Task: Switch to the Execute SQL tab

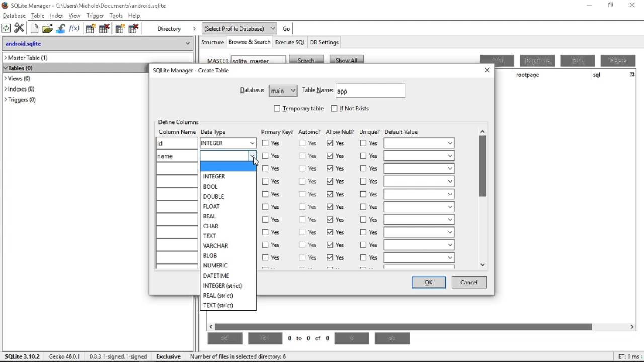Action: 290,42
